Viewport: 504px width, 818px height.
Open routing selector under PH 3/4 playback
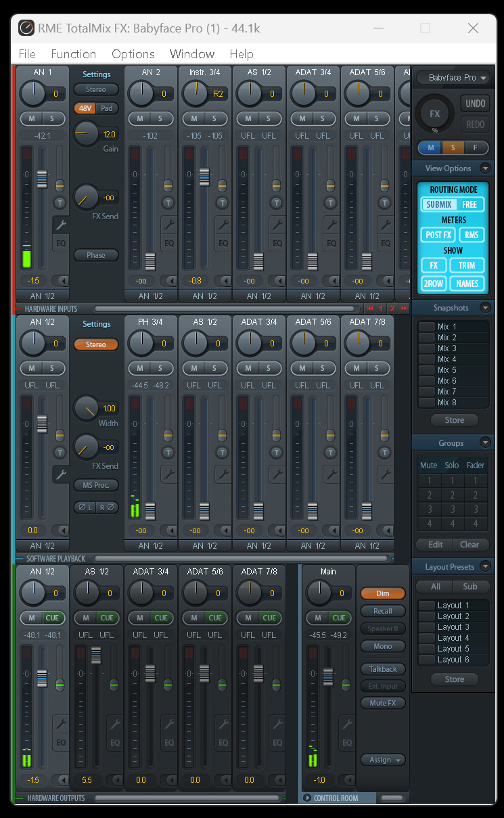pyautogui.click(x=150, y=545)
